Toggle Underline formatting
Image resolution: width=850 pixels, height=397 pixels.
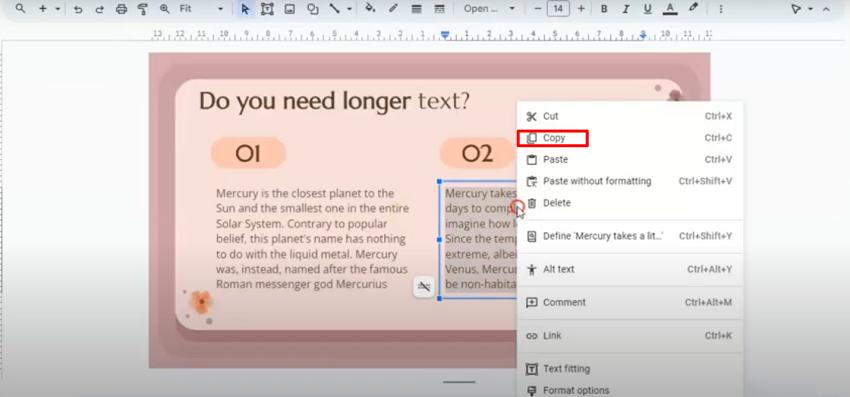(647, 9)
